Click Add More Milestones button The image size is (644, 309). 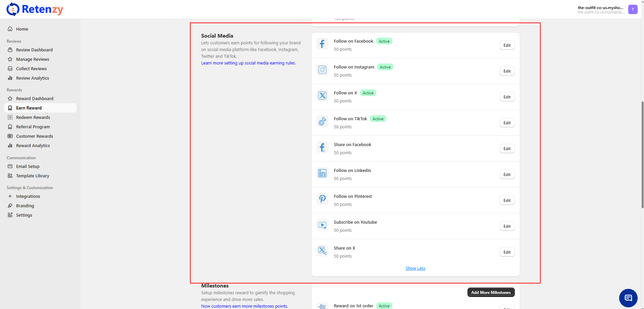pos(491,293)
